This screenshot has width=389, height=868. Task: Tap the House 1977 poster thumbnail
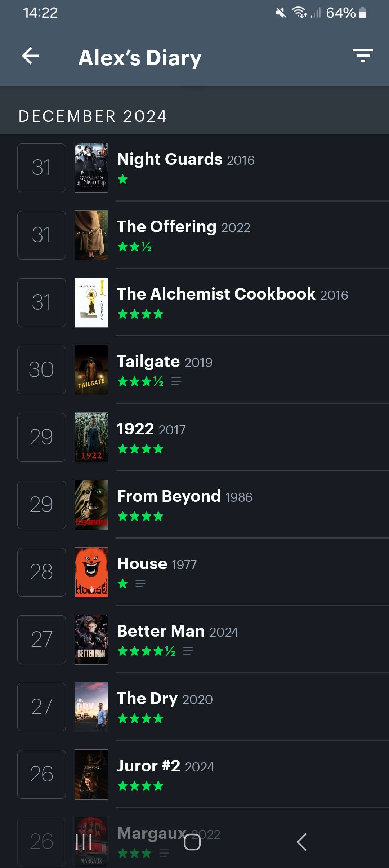91,572
